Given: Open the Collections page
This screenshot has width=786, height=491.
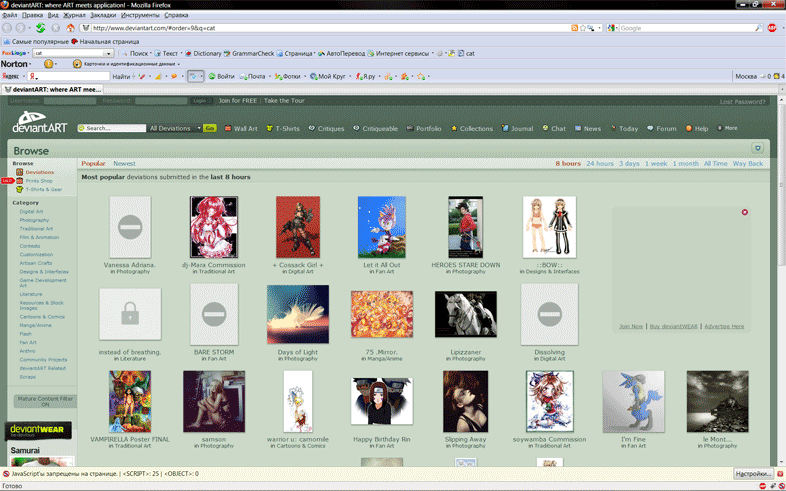Looking at the screenshot, I should point(472,129).
